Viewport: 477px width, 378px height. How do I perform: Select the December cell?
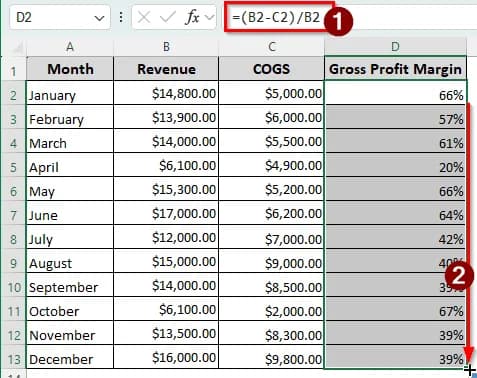click(x=70, y=357)
